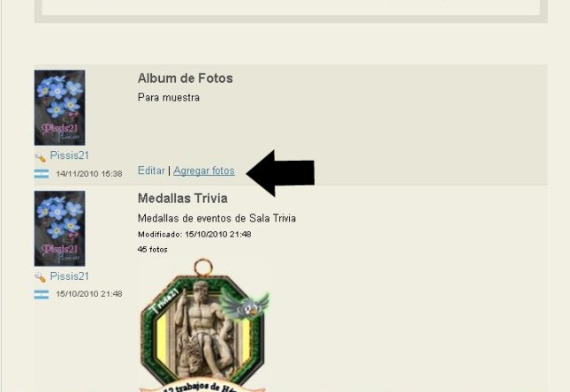Click the Medallas de eventos de Sala Trivia description
The height and width of the screenshot is (392, 570).
[x=217, y=218]
